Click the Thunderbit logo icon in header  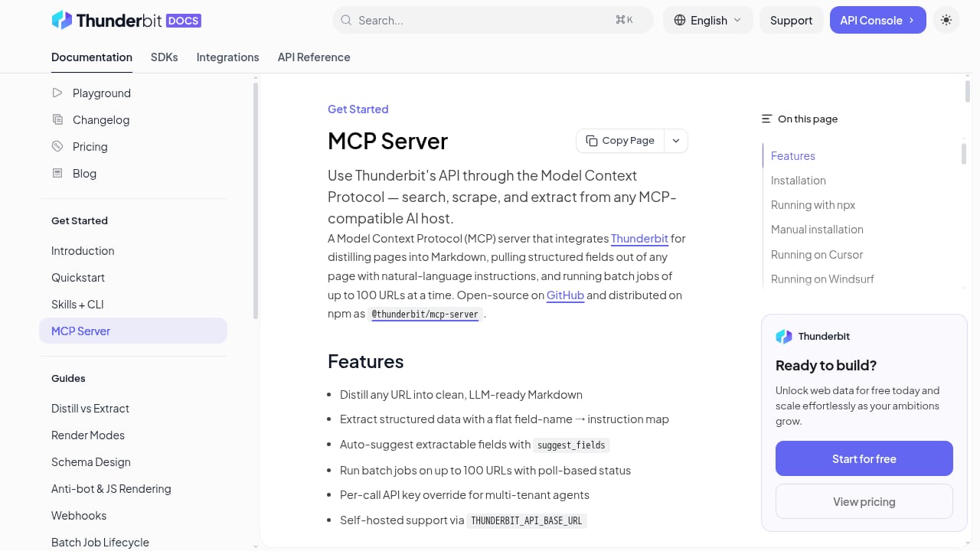coord(61,20)
